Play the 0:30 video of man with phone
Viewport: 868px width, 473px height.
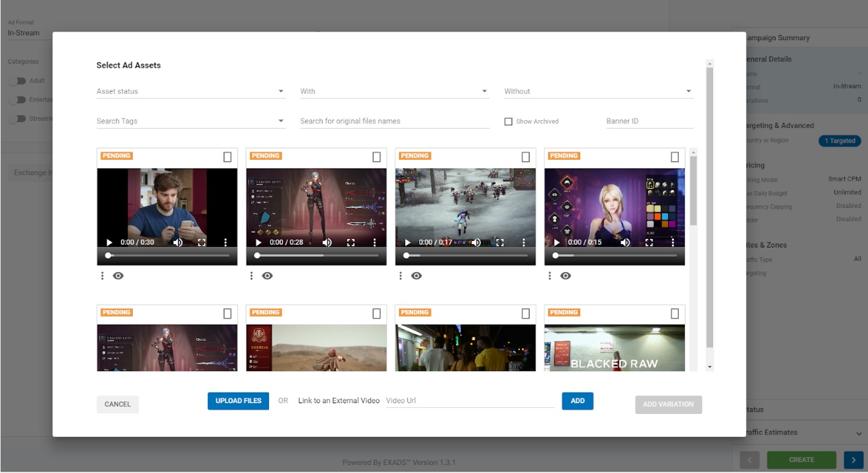click(109, 242)
